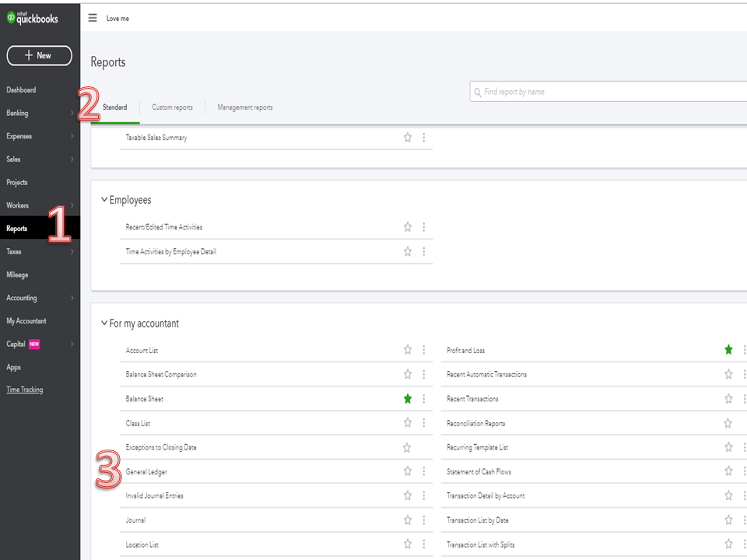Switch to the Custom reports tab
This screenshot has height=560, width=747.
click(x=172, y=107)
